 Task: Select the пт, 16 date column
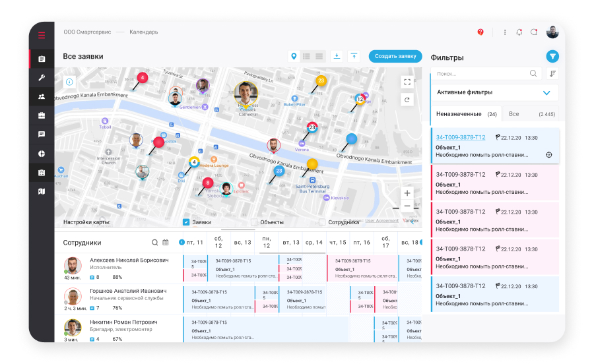tap(362, 243)
